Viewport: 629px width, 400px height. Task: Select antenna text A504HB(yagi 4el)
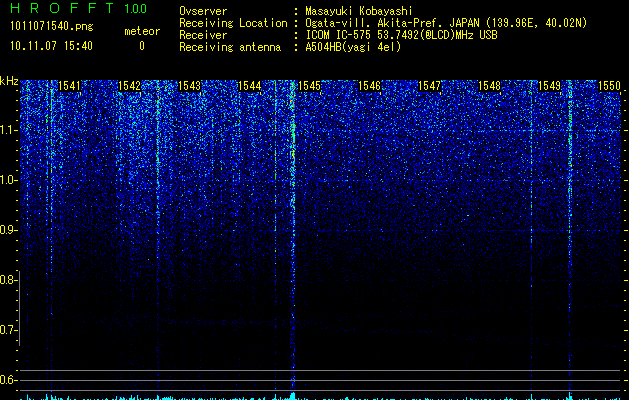pos(353,47)
